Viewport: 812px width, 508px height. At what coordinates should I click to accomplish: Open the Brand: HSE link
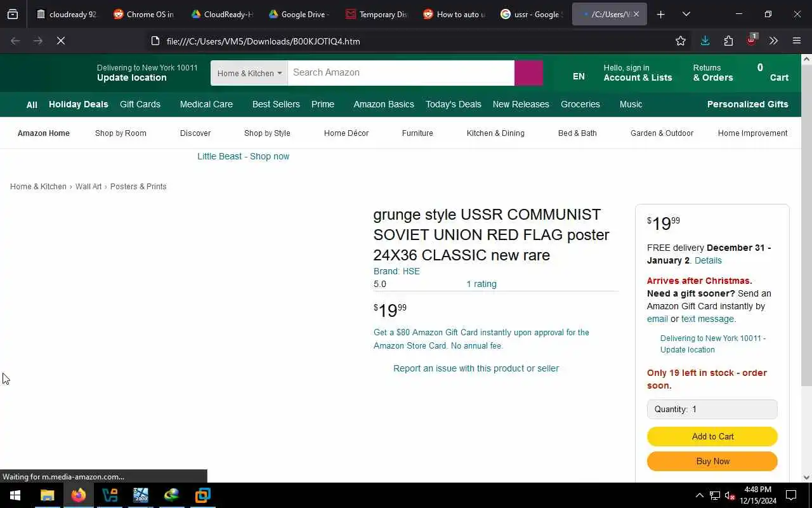coord(396,271)
